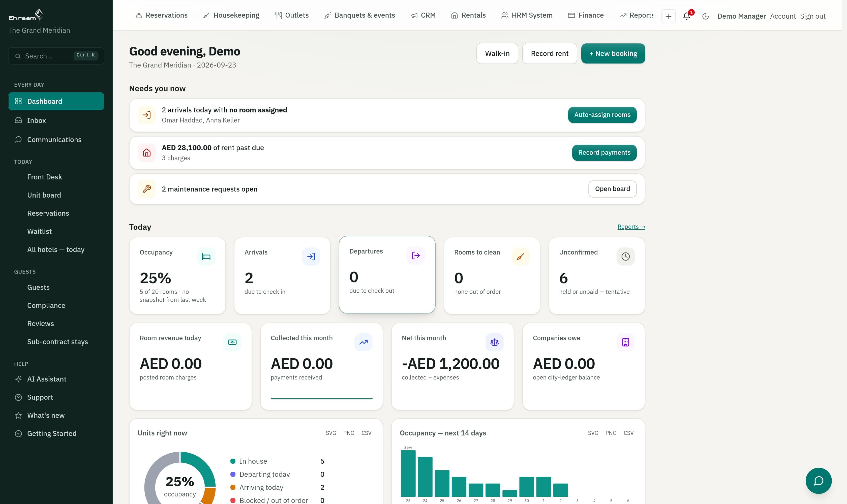Export Units right now chart as CSV
The image size is (847, 504).
click(366, 433)
